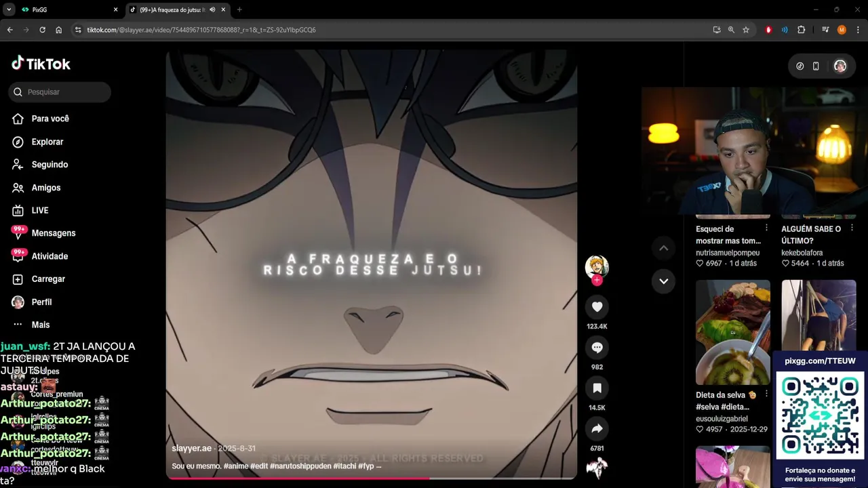Open slayer.ae creator avatar
This screenshot has width=868, height=488.
[597, 266]
